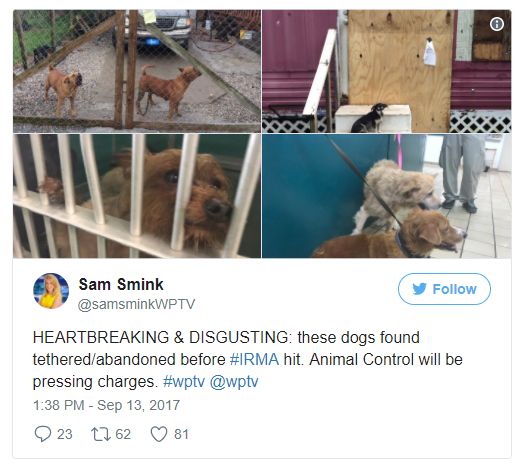
Task: View photo of dog by plywood door
Action: click(x=386, y=71)
